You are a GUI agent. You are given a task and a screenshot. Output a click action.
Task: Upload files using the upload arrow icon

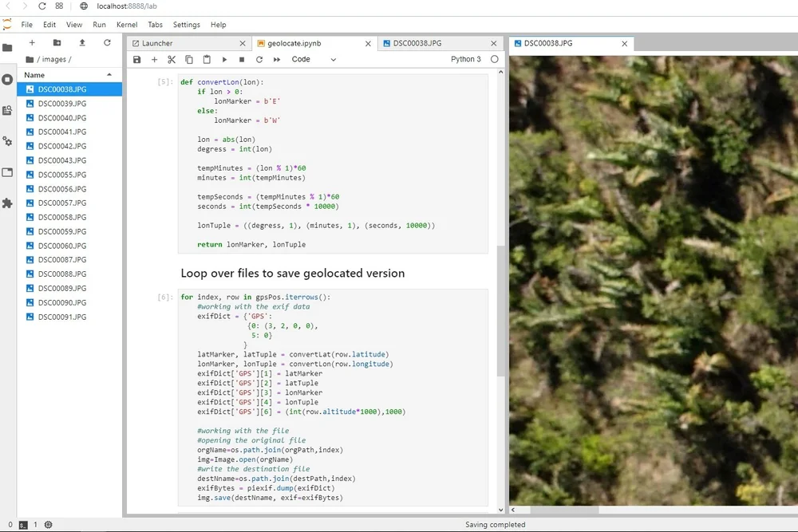[82, 42]
